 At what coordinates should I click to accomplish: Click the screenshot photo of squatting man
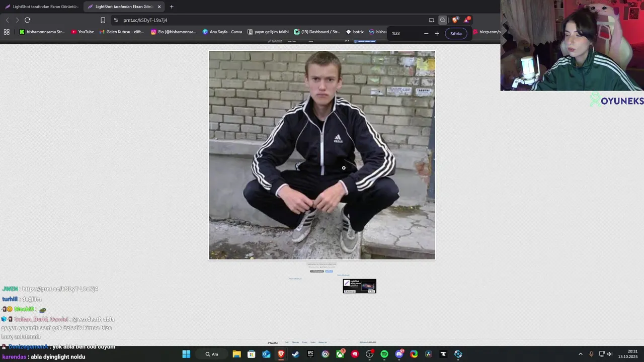322,155
